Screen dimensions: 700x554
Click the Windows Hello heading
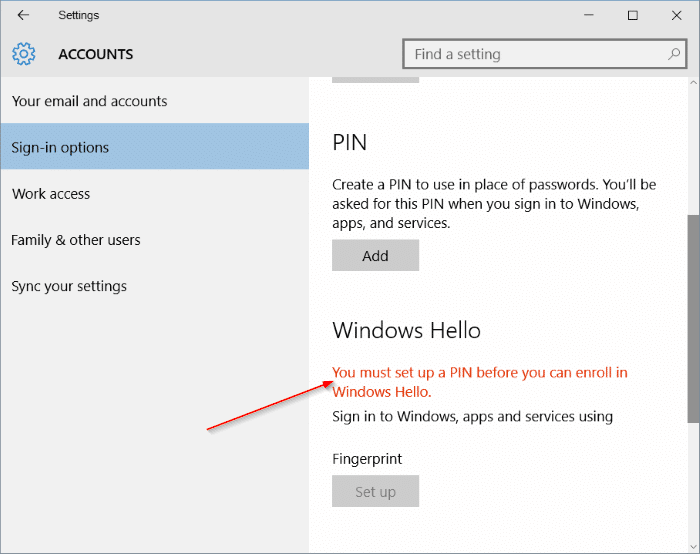tap(406, 330)
